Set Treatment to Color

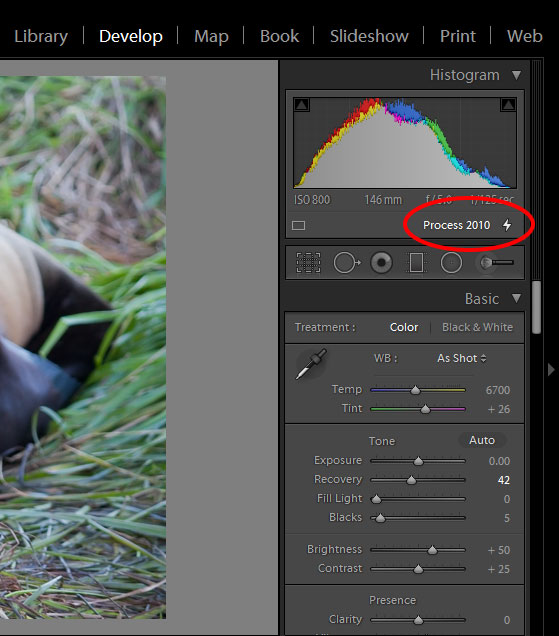coord(404,327)
